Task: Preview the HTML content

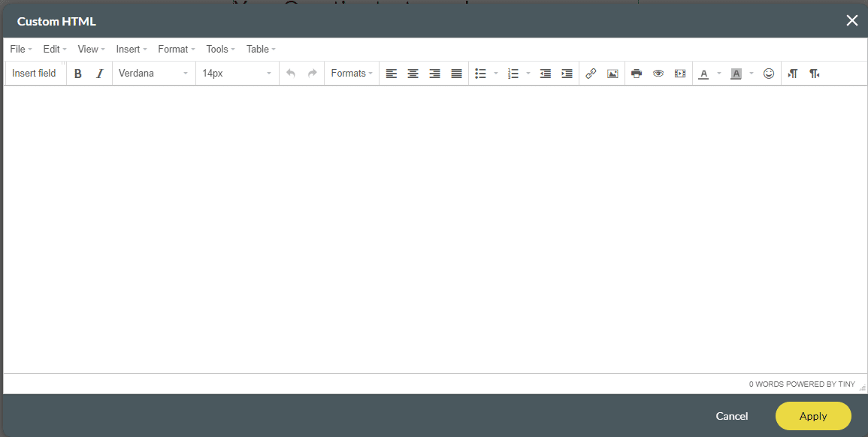Action: click(x=658, y=73)
